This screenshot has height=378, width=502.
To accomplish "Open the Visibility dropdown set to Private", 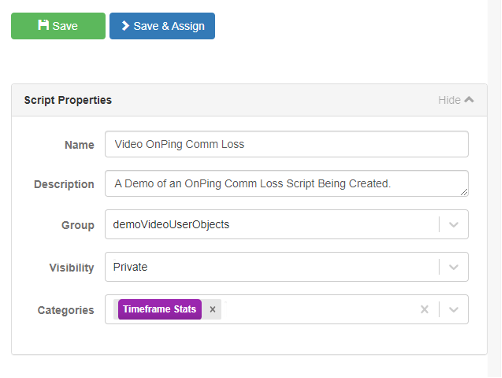I will (287, 267).
